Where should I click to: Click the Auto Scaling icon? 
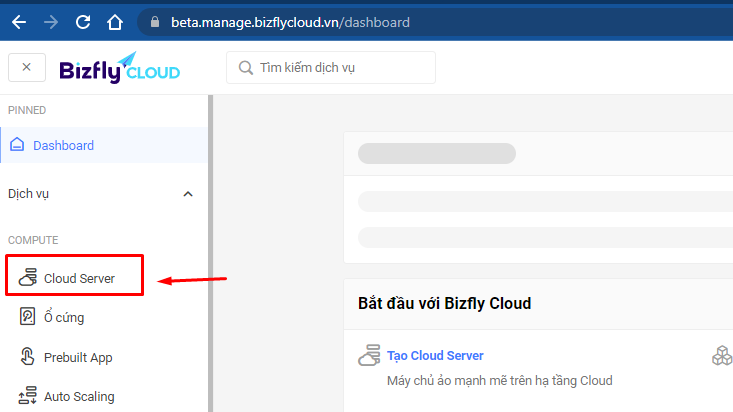[28, 396]
